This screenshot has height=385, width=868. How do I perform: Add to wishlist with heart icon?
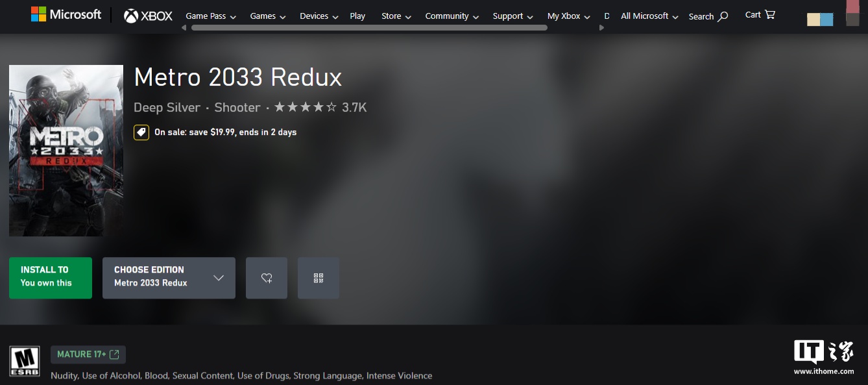[267, 278]
